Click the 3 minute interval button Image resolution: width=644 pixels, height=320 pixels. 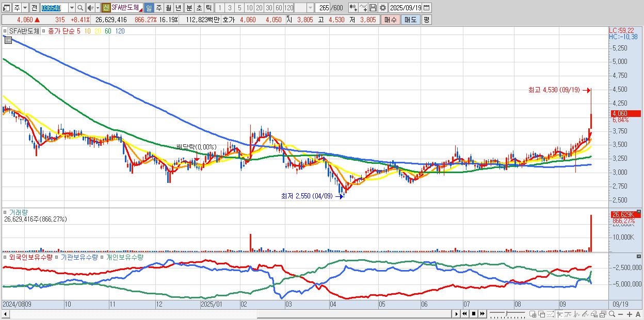click(x=230, y=8)
